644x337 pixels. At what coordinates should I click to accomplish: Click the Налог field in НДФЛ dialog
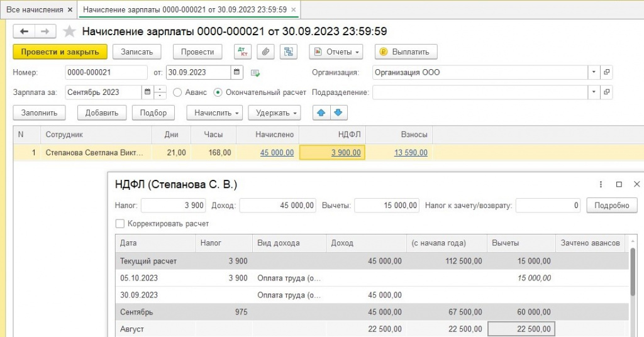click(173, 205)
